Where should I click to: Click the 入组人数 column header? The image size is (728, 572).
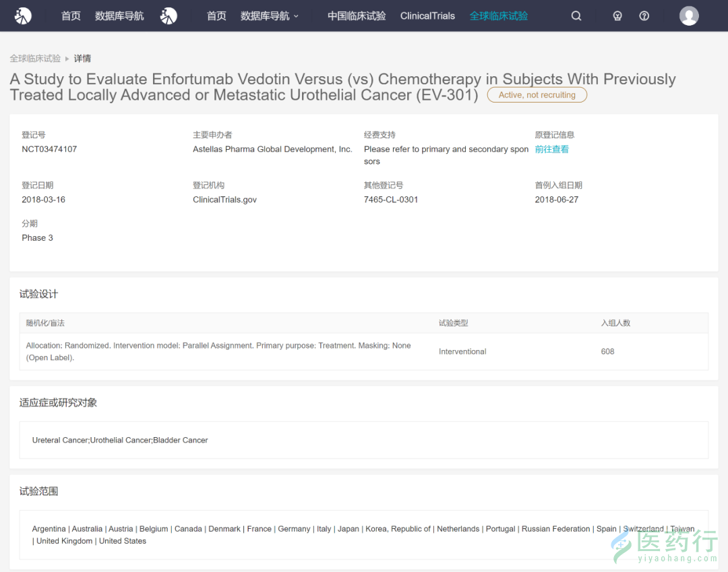pos(615,323)
